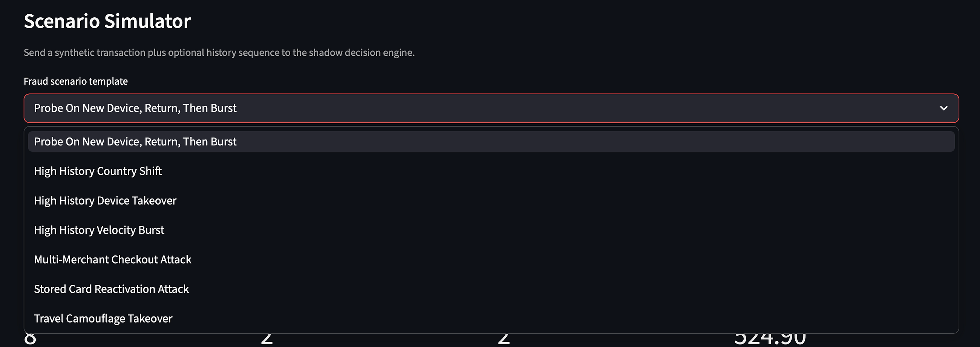
Task: Click the Fraud scenario template select box
Action: coord(491,108)
